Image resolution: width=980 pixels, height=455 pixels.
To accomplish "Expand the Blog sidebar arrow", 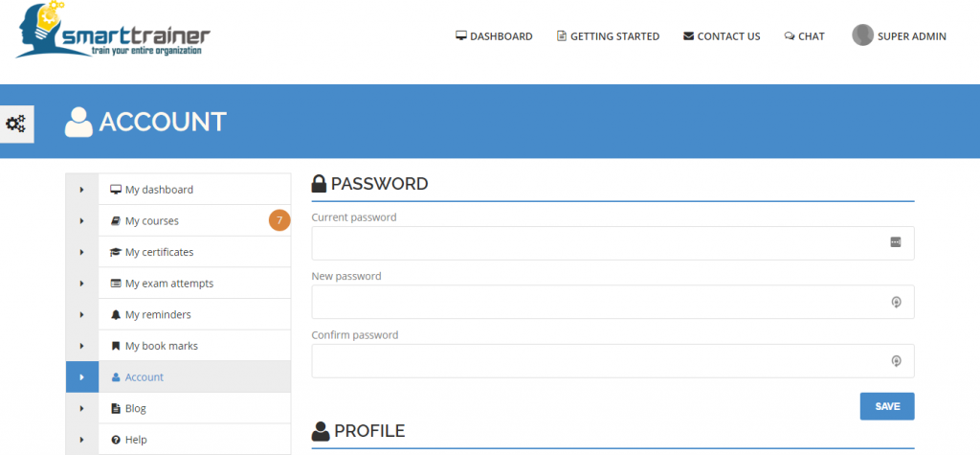I will coord(82,408).
